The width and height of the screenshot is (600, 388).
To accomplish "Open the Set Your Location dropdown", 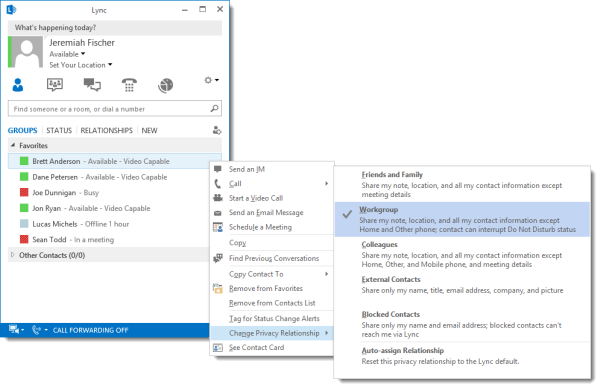I will 80,65.
